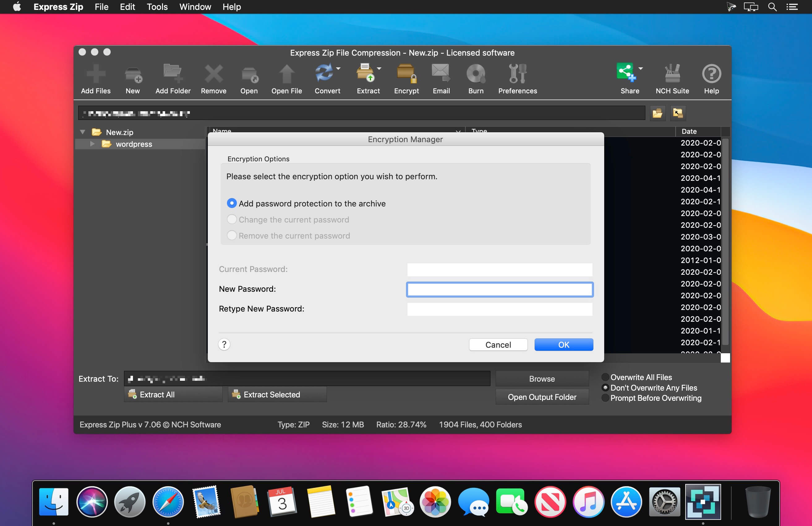812x526 pixels.
Task: Select the wordpress folder in the tree
Action: point(134,144)
